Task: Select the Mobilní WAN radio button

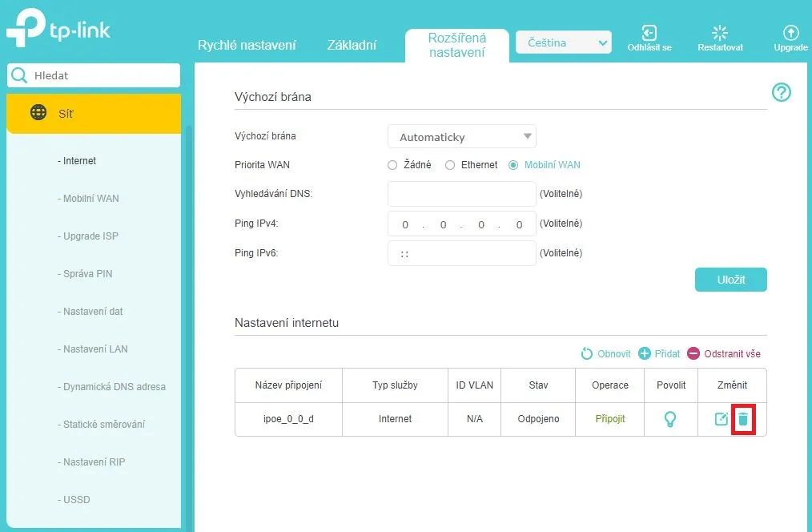Action: pos(513,165)
